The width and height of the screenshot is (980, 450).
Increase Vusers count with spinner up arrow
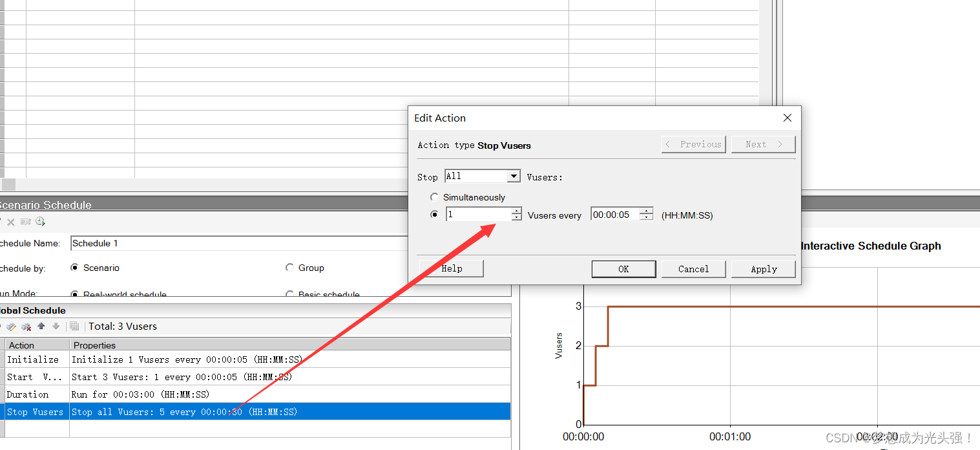(x=516, y=211)
